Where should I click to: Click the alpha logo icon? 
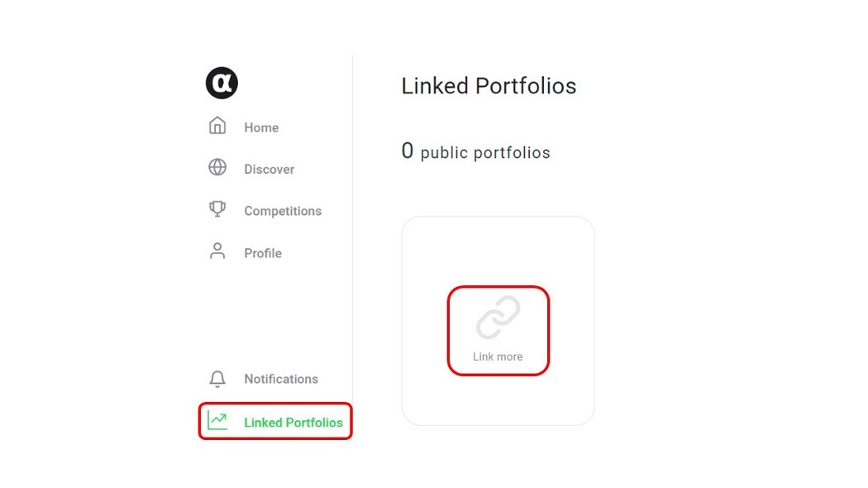[x=222, y=83]
